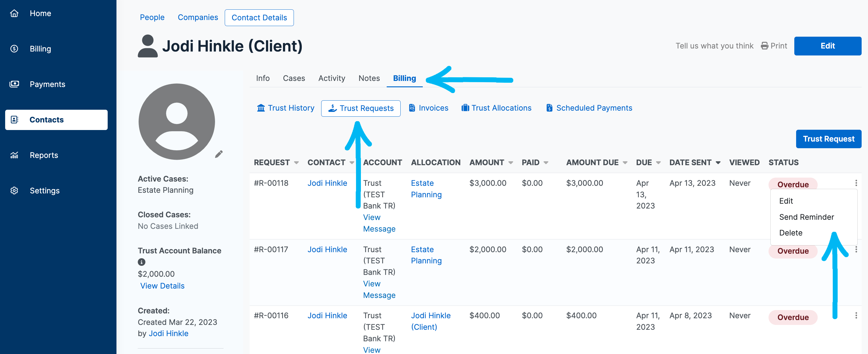Sort by the DATE SENT column arrow
This screenshot has height=354, width=868.
[718, 162]
